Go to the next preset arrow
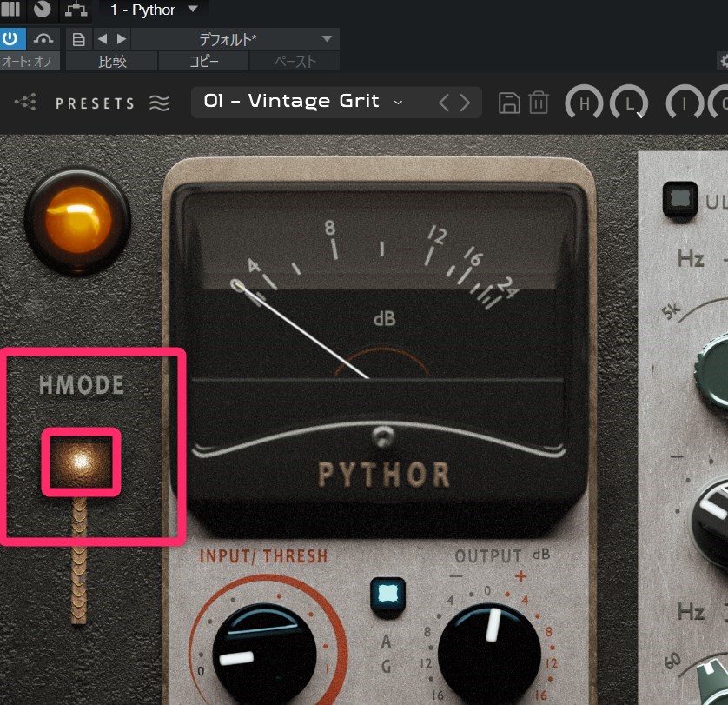Viewport: 728px width, 705px height. coord(467,103)
